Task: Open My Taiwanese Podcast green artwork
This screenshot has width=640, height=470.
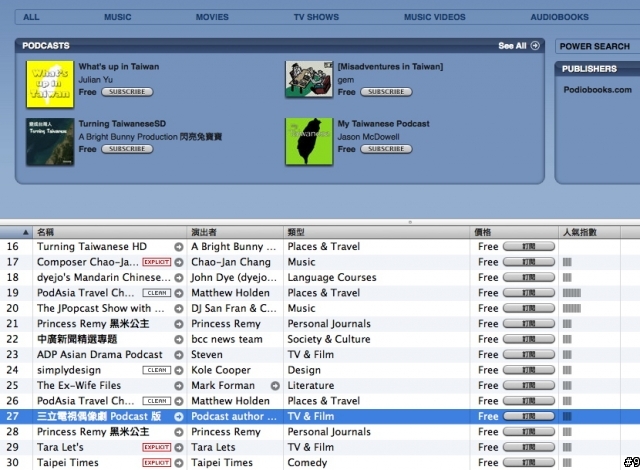Action: click(x=309, y=142)
